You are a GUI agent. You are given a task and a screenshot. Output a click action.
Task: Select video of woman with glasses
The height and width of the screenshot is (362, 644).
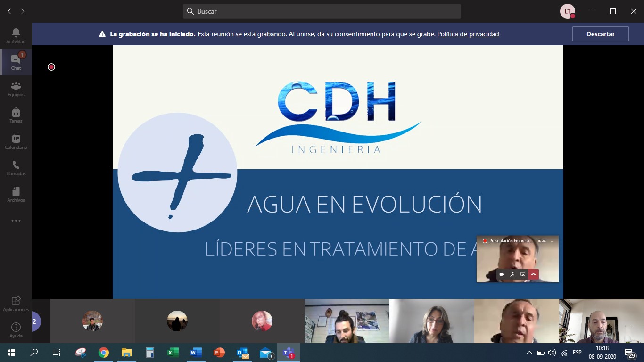coord(432,321)
